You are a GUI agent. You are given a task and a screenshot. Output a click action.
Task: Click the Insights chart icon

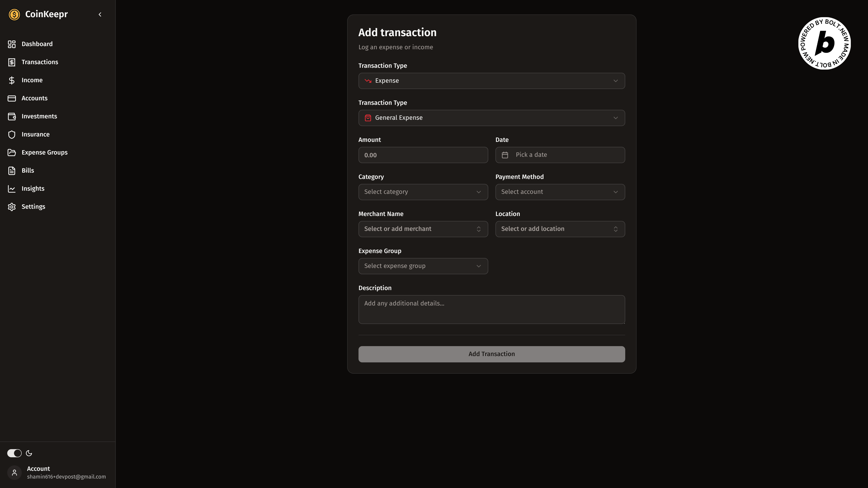tap(12, 189)
